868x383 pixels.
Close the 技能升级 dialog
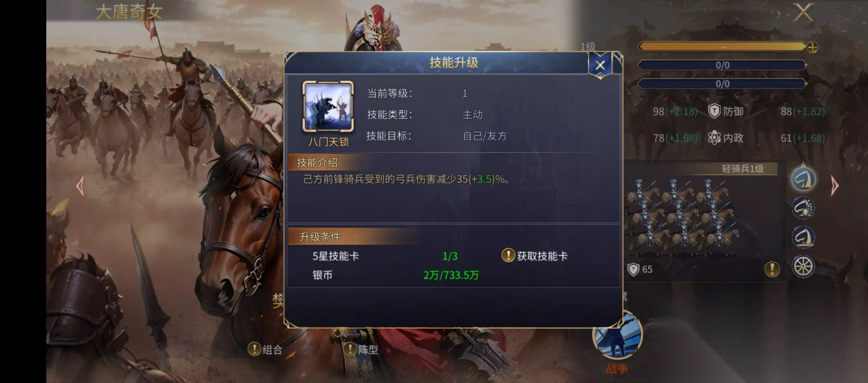coord(600,65)
